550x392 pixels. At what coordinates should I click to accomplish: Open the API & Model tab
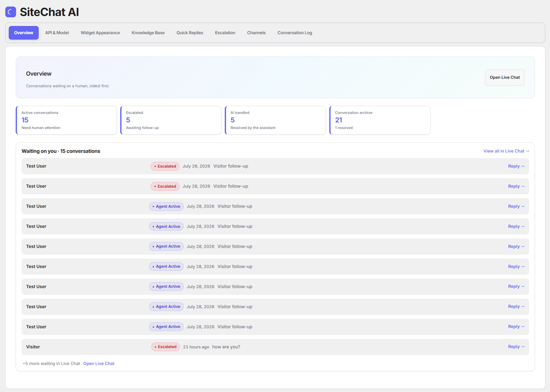coord(57,33)
